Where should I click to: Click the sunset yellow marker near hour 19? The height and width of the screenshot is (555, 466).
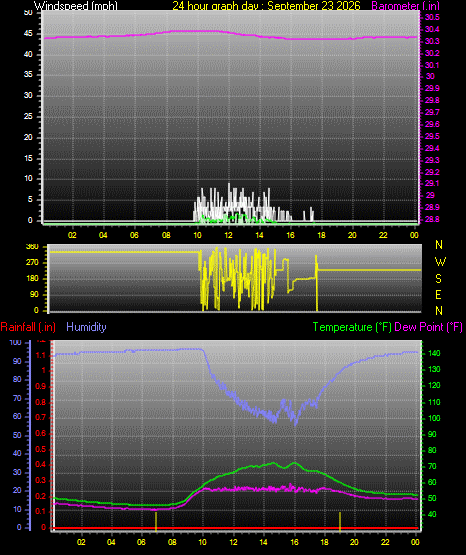pos(340,521)
